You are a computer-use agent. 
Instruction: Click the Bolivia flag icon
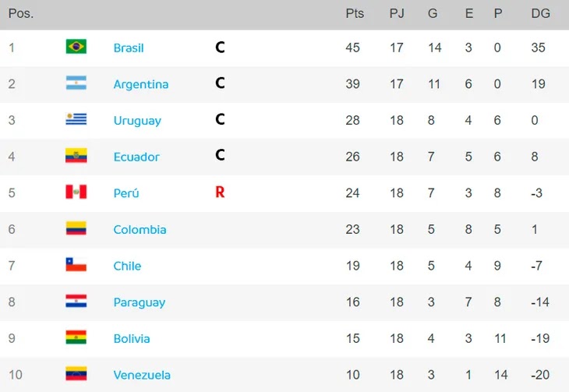(76, 337)
